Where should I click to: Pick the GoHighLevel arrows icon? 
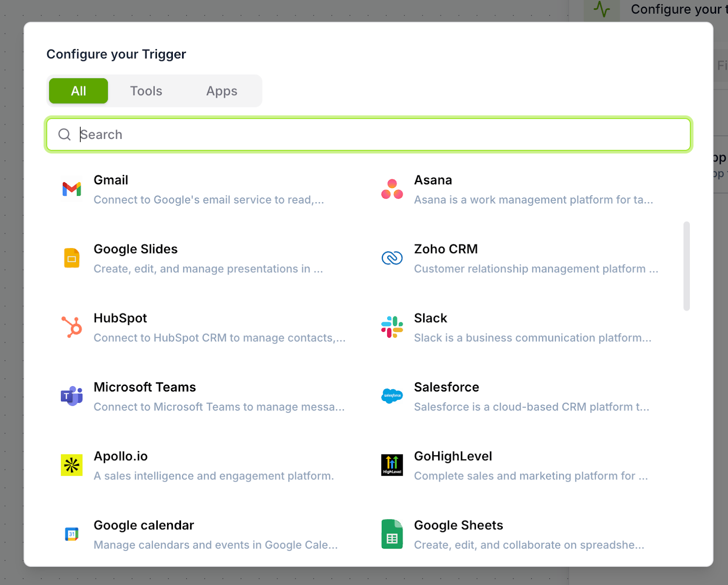click(x=392, y=465)
